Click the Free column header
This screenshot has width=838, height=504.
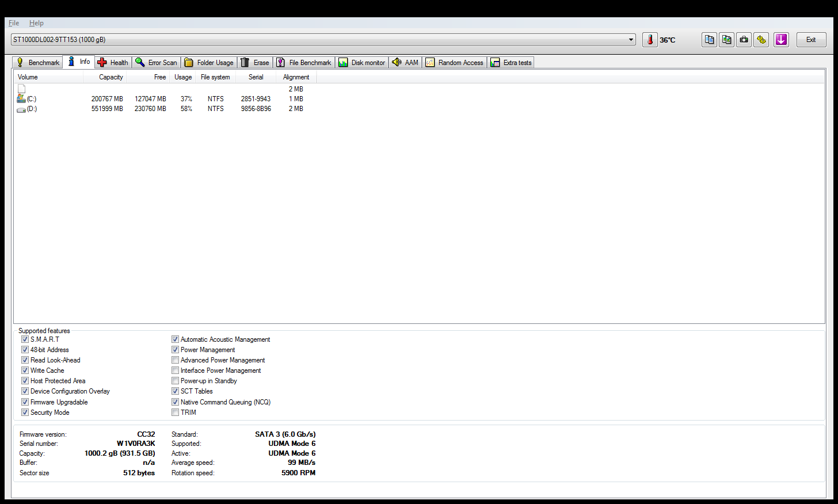(148, 77)
